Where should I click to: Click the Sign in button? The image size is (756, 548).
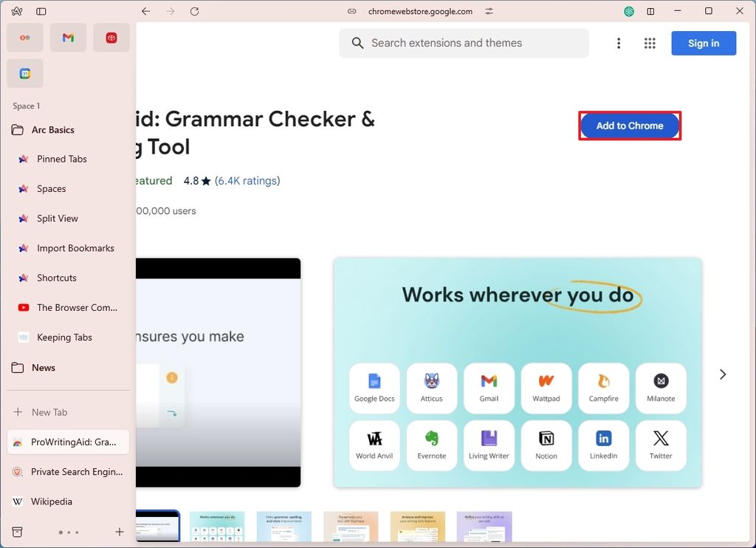pyautogui.click(x=703, y=44)
